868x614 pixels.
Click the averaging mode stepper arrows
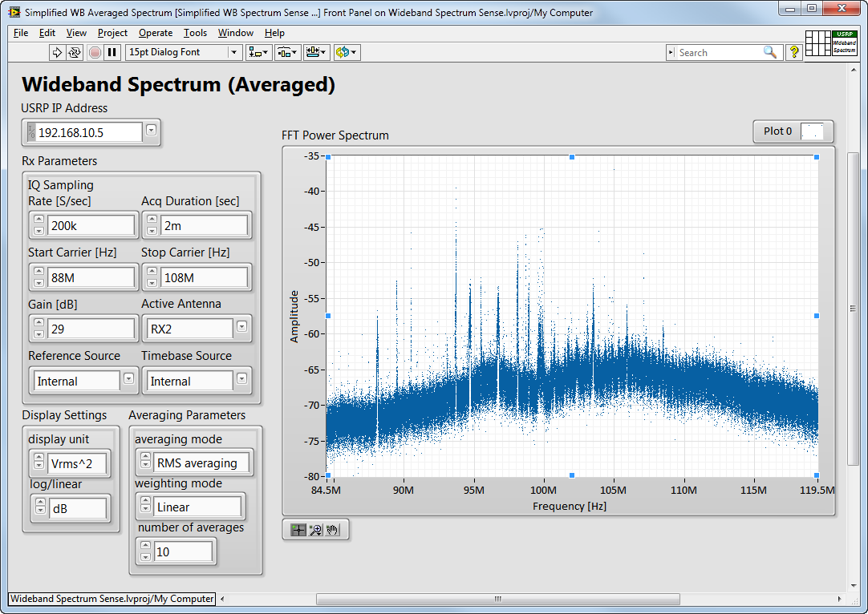click(144, 463)
